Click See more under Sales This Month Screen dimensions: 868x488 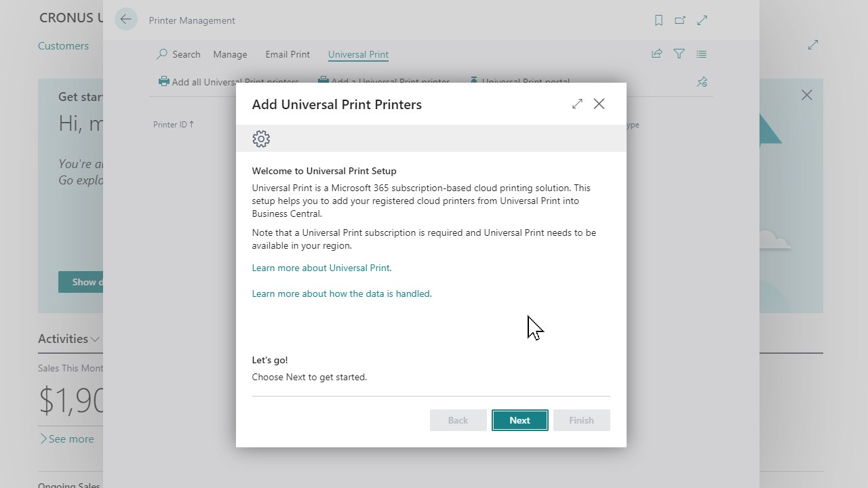point(66,439)
